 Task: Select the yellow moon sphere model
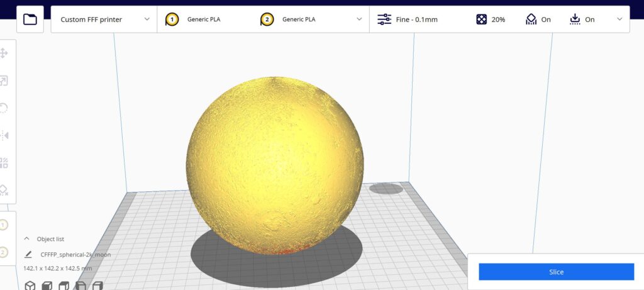(x=275, y=165)
